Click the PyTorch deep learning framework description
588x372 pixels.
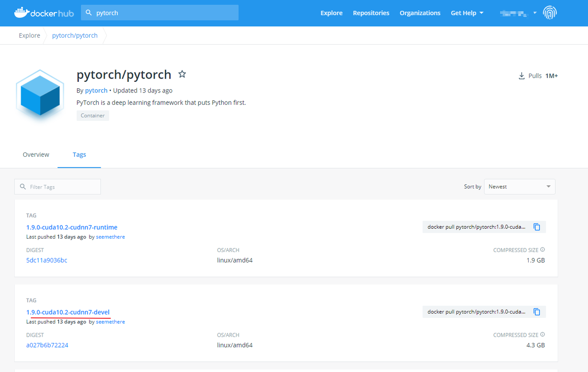point(161,103)
